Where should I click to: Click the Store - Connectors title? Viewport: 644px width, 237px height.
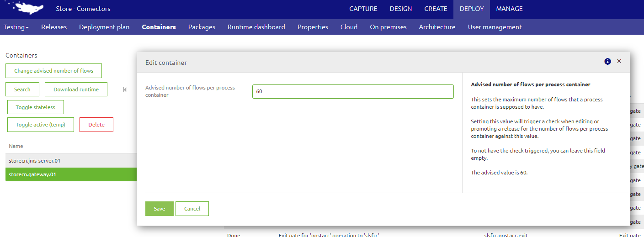83,9
